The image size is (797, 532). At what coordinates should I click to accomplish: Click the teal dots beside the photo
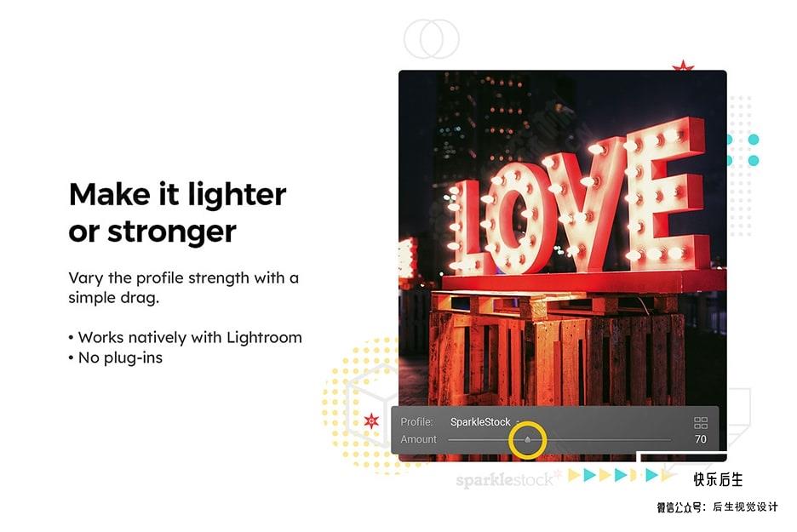point(743,150)
